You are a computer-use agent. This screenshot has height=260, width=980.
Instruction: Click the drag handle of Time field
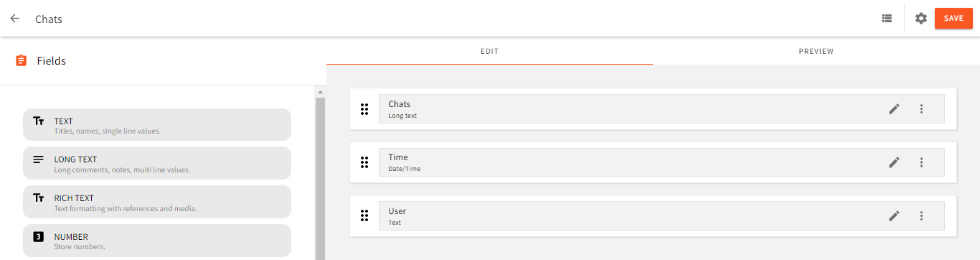[364, 162]
